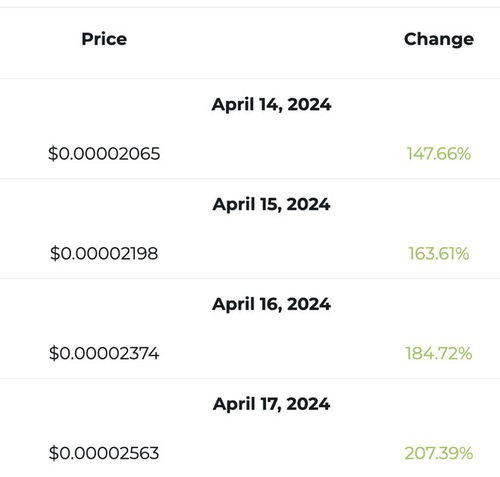Screen dimensions: 500x477
Task: Click the $0.00002065 price value
Action: (104, 154)
